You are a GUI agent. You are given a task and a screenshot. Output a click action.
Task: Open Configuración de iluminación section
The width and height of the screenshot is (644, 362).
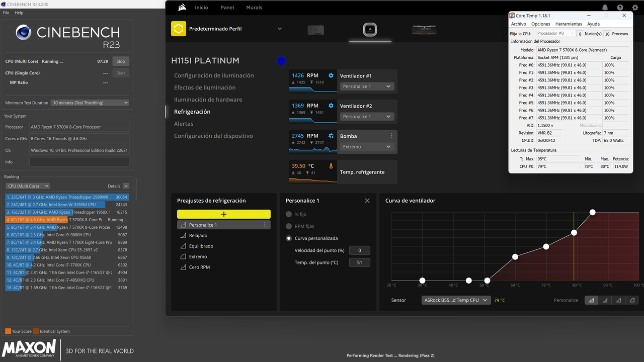coord(214,75)
